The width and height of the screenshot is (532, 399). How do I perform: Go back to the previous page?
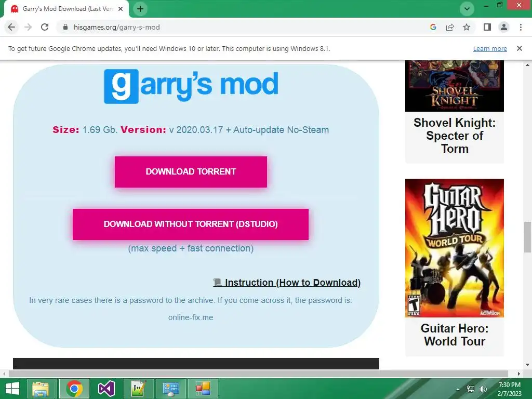coord(11,27)
